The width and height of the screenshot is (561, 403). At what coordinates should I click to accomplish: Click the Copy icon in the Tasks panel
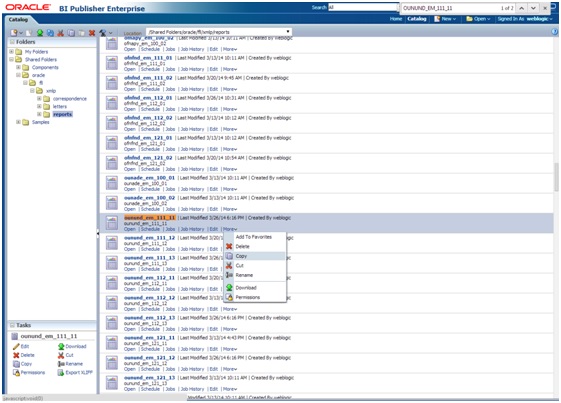click(16, 364)
